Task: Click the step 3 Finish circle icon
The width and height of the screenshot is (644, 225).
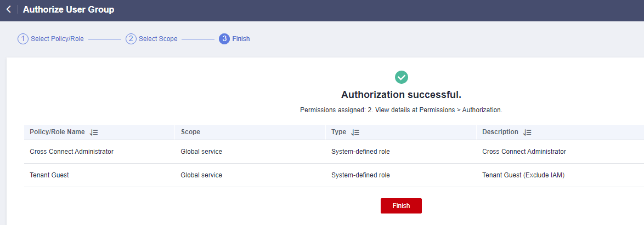Action: (x=224, y=39)
